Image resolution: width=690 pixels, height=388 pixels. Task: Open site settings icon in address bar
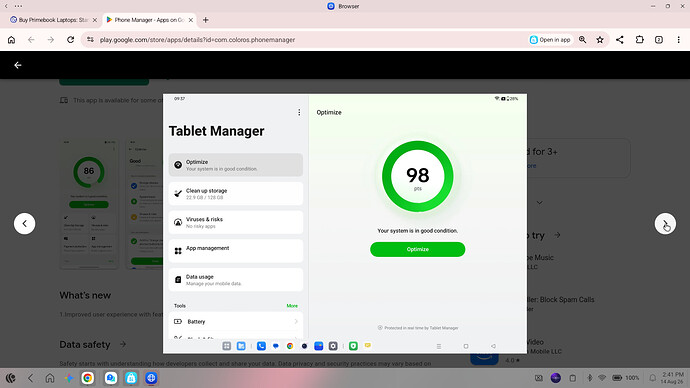(x=90, y=40)
